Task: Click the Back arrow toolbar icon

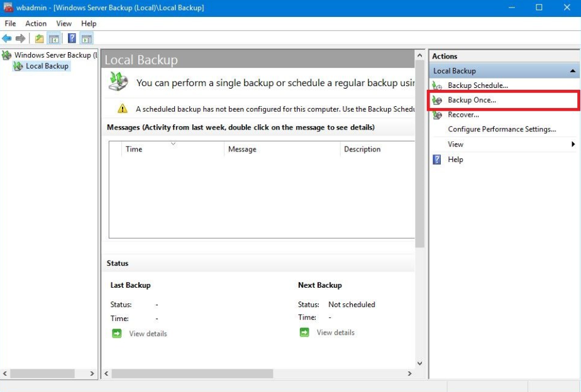Action: pos(7,38)
